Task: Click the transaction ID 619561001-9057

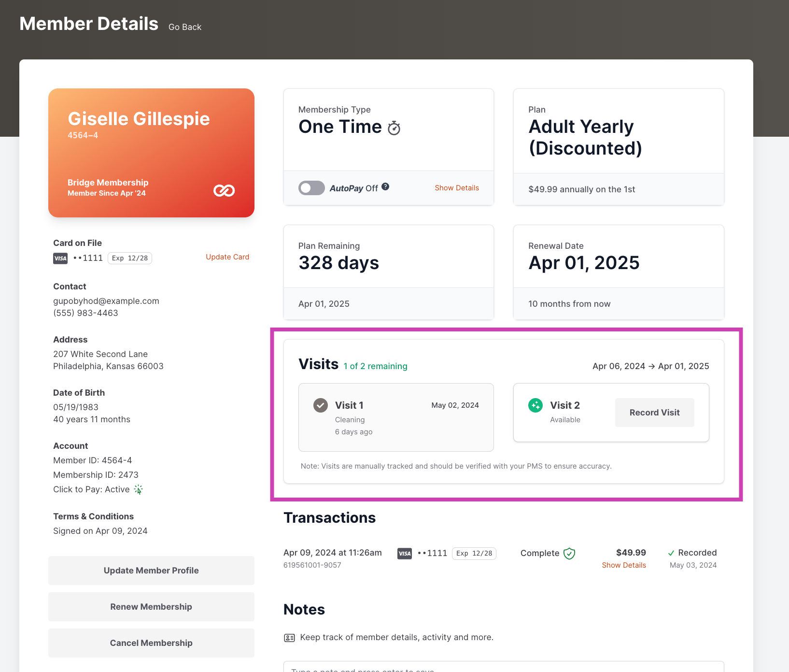Action: coord(312,565)
